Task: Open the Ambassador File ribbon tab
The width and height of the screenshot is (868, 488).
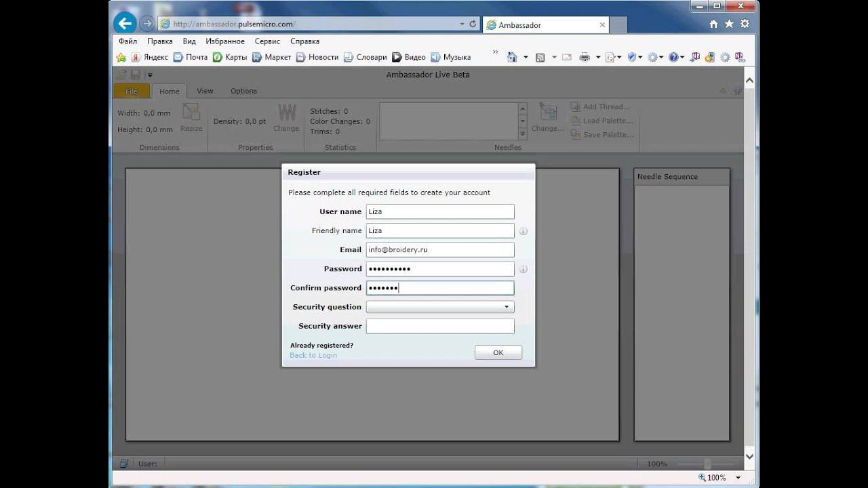Action: pos(132,91)
